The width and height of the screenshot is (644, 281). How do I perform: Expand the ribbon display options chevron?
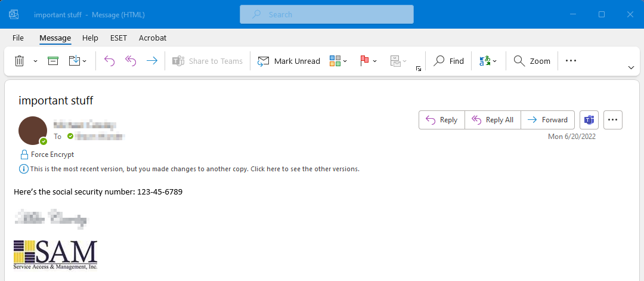631,68
